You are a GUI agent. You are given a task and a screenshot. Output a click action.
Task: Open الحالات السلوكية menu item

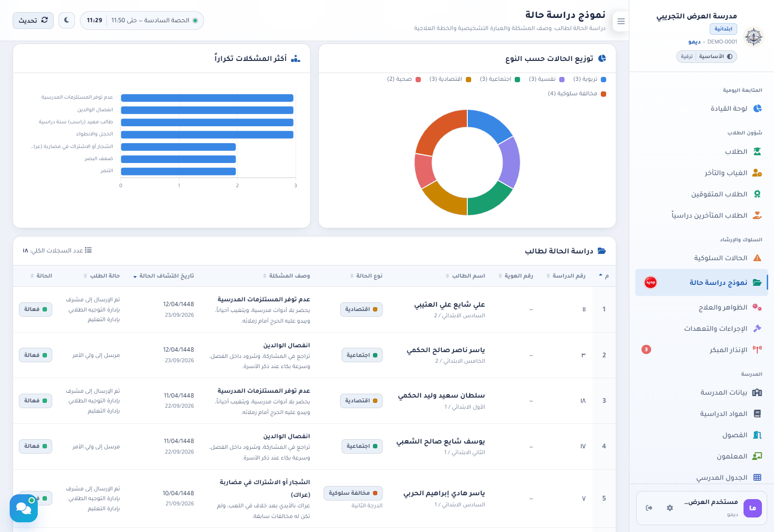click(x=701, y=258)
